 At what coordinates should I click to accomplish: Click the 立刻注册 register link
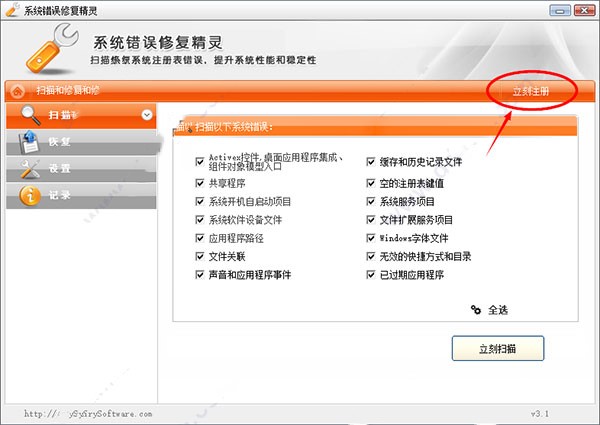531,91
